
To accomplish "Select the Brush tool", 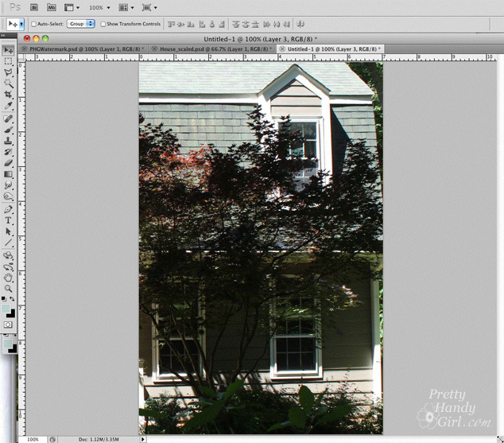I will [8, 130].
